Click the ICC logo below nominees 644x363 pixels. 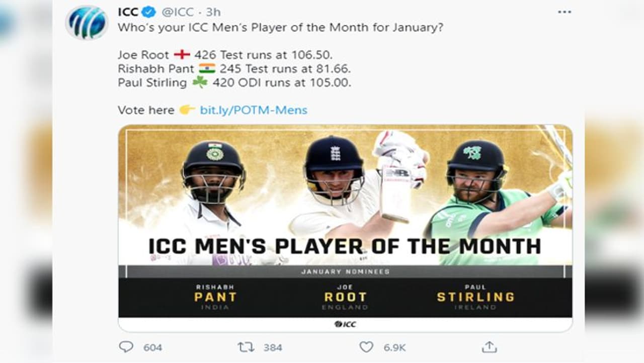[x=345, y=324]
